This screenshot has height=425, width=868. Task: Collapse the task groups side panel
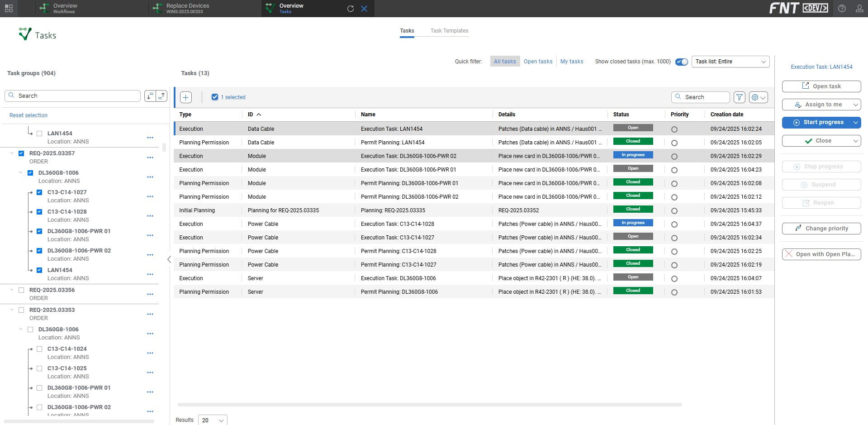pos(169,259)
